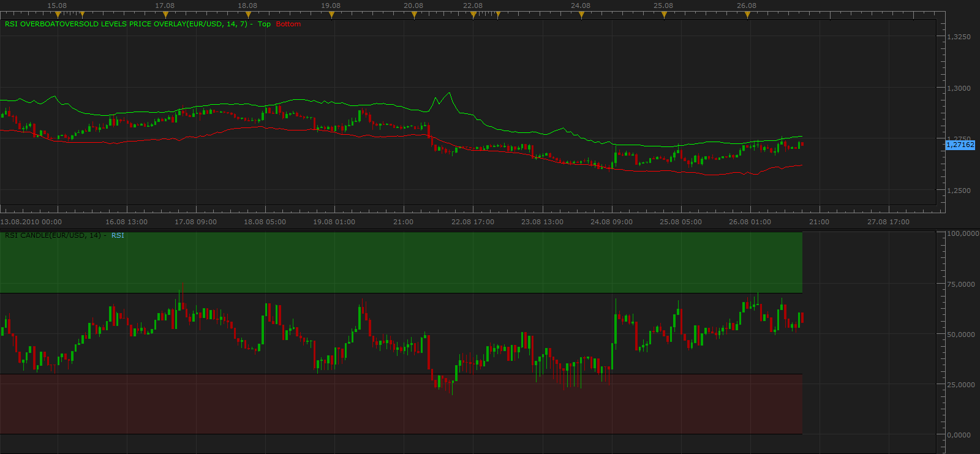Viewport: 980px width, 454px height.
Task: Click the triangle marker below 18.08
Action: pos(248,15)
